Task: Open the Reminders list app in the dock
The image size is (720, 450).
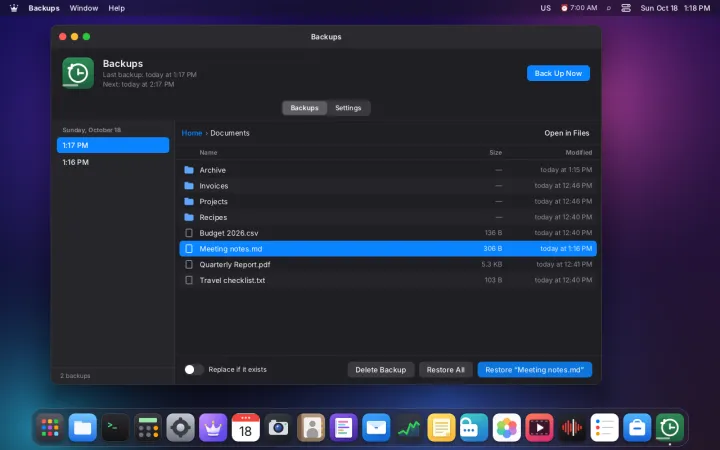Action: coord(604,428)
